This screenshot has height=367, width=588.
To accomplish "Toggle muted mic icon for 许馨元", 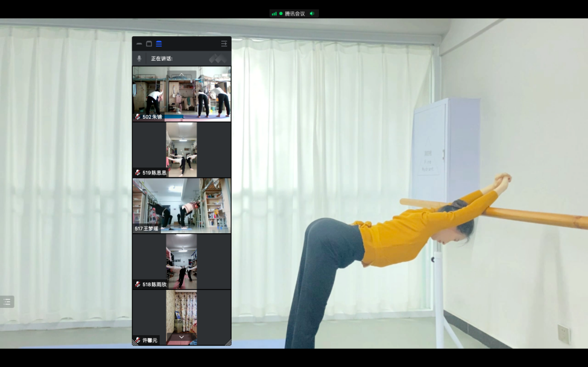I will click(x=138, y=340).
